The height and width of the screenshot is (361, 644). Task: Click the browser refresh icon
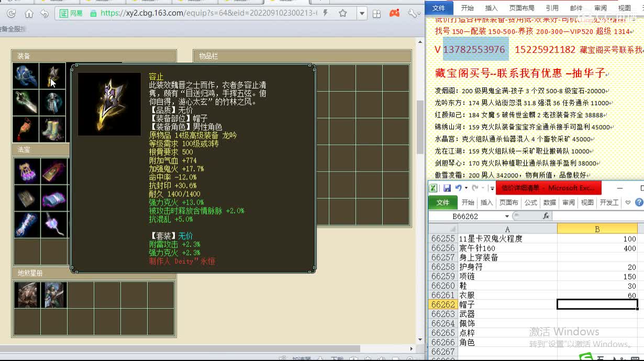click(x=11, y=14)
